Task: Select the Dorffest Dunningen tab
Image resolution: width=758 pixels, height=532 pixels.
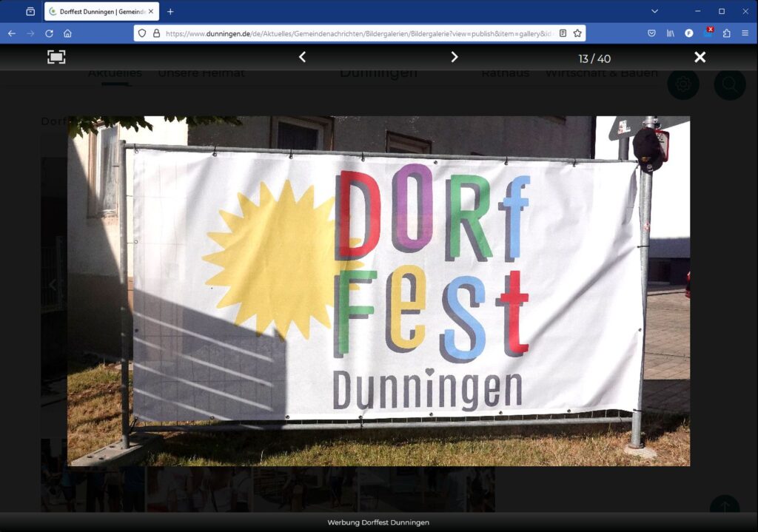Action: point(96,12)
